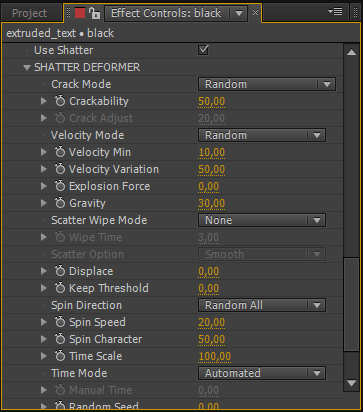Click the Velocity Variation value 50,00
This screenshot has height=412, width=363.
point(212,169)
